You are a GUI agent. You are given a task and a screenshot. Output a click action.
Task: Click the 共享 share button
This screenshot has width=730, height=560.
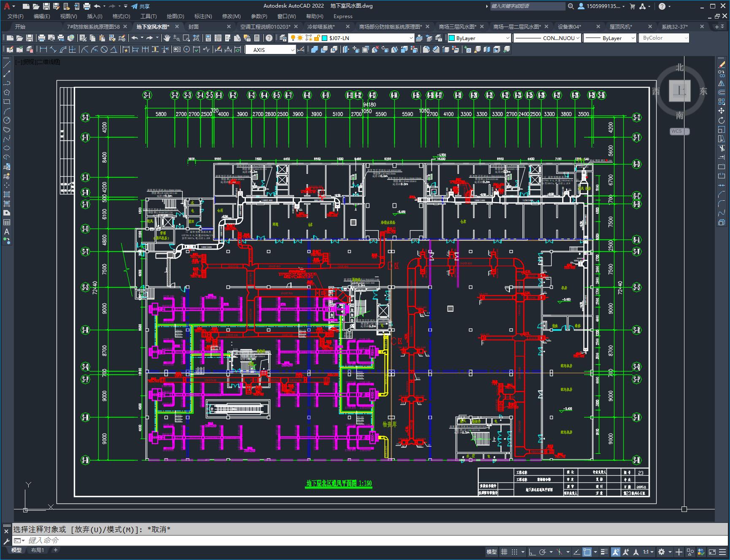pyautogui.click(x=141, y=6)
